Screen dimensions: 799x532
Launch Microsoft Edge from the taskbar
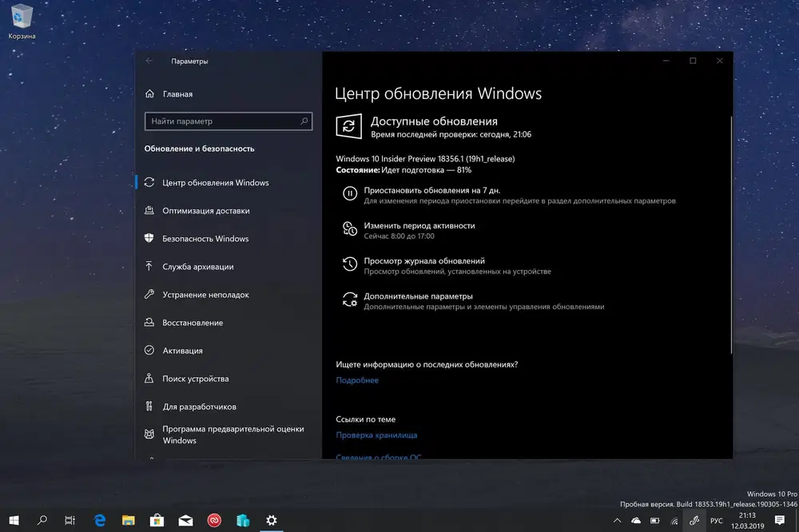[99, 519]
